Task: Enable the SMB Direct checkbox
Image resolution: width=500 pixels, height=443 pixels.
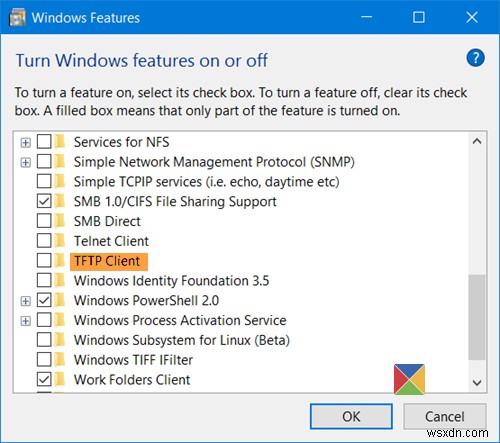Action: coord(44,221)
